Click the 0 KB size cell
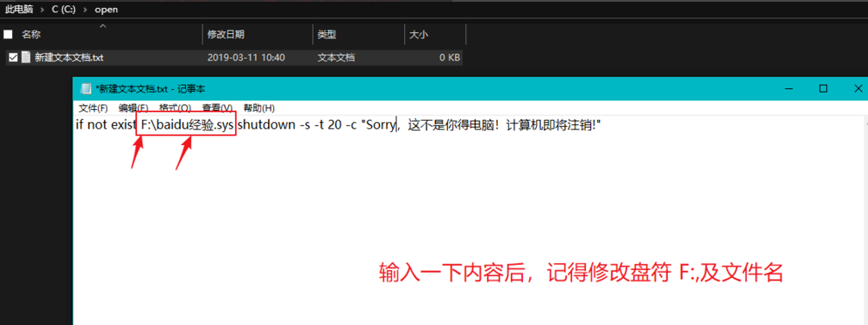 [x=450, y=57]
